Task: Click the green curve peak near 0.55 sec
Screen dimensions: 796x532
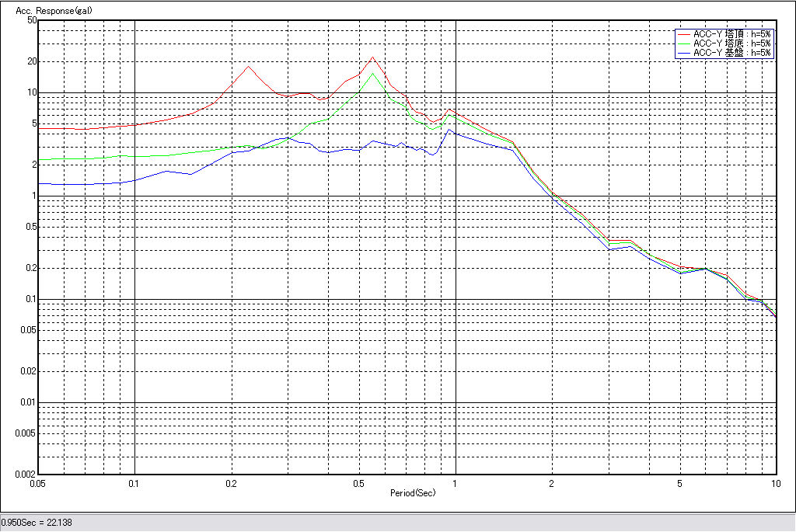Action: tap(373, 74)
